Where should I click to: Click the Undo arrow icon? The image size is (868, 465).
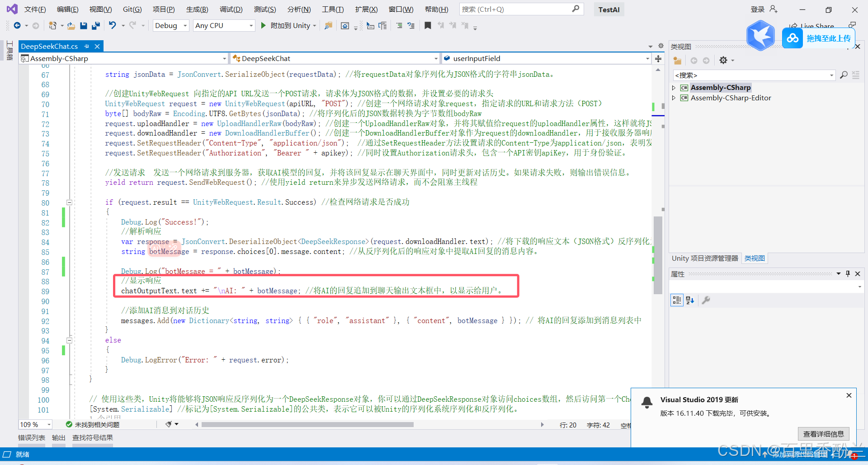[113, 26]
